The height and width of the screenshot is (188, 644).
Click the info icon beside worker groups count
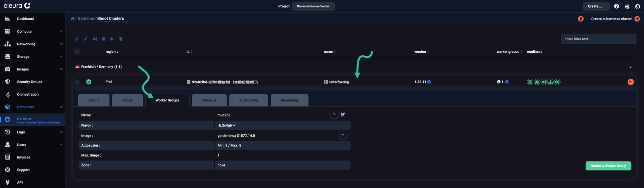(499, 82)
